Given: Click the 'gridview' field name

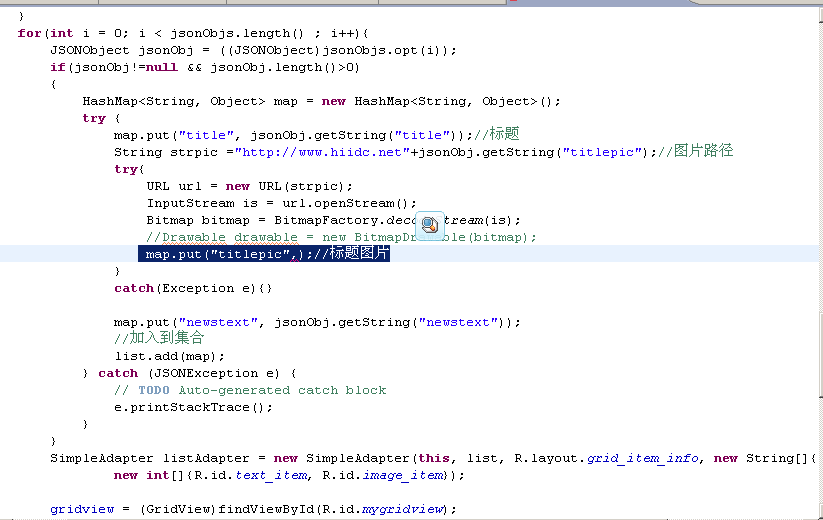Looking at the screenshot, I should (x=82, y=509).
